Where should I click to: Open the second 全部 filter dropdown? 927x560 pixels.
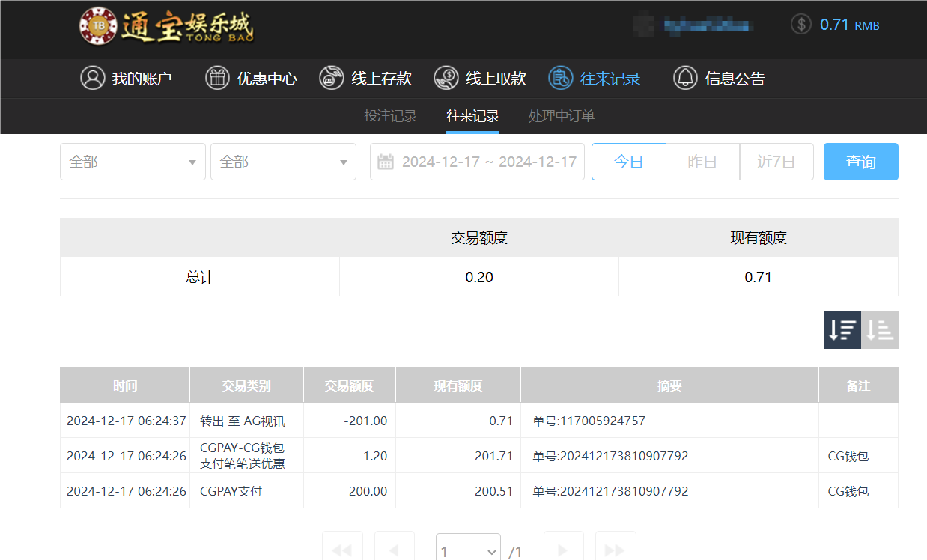(282, 162)
